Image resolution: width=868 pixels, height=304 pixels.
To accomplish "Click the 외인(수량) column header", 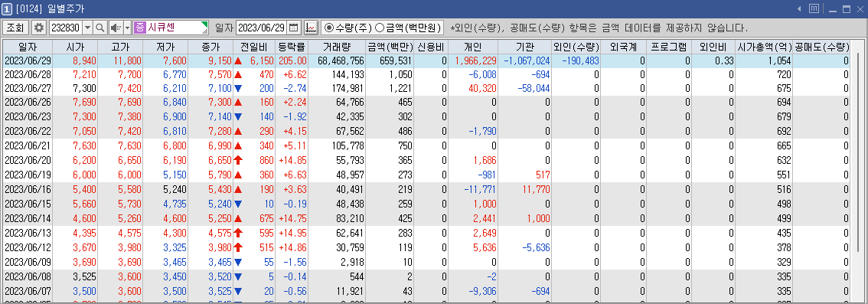I will (576, 47).
